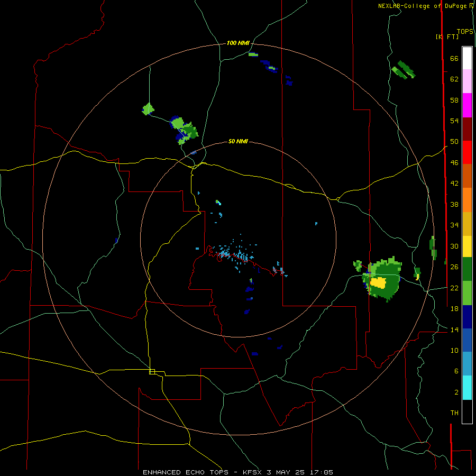Click the "TH" threshold legend label
Screen dimensions: 476x476
(x=454, y=413)
